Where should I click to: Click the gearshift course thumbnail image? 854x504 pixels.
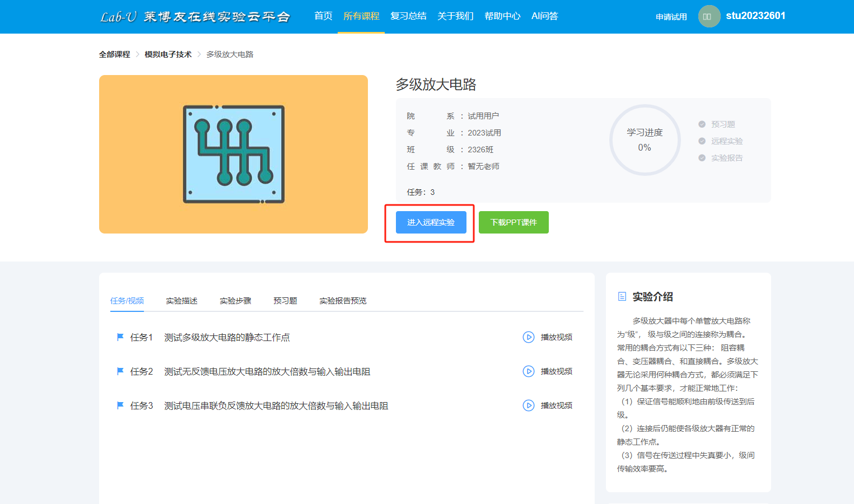(x=234, y=154)
